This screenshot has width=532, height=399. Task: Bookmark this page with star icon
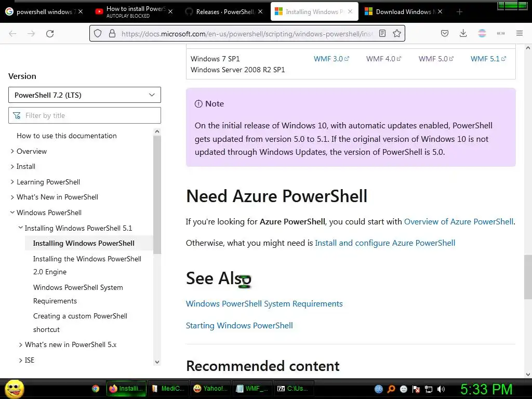click(x=397, y=33)
